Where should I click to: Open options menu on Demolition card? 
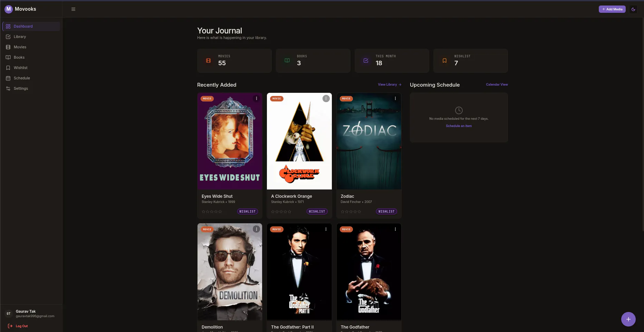point(256,229)
